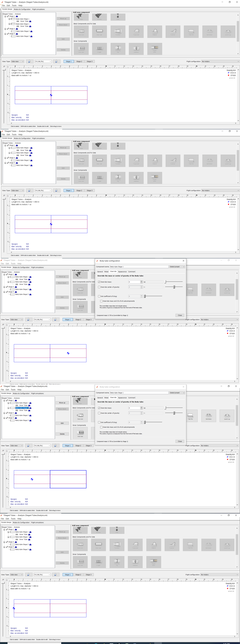Open the Flight configuration dropdown

tap(220, 61)
